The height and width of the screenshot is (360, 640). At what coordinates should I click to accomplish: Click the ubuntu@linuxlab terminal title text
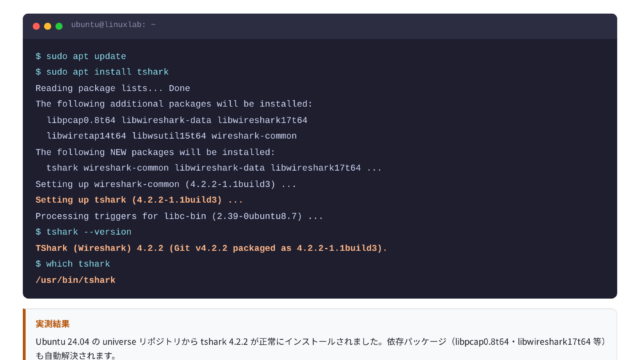tap(113, 24)
